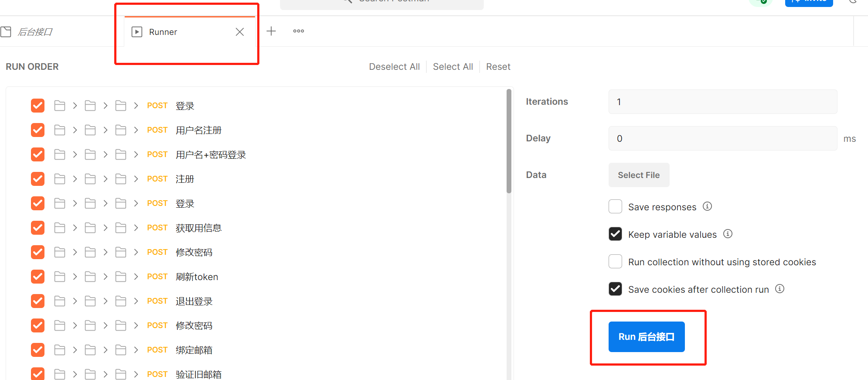This screenshot has height=380, width=868.
Task: Click the collection icon beside 后台接口 tab
Action: pos(6,32)
